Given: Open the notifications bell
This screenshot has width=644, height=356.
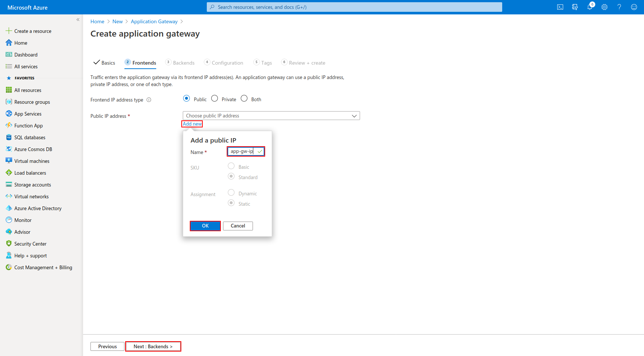Looking at the screenshot, I should (x=590, y=7).
